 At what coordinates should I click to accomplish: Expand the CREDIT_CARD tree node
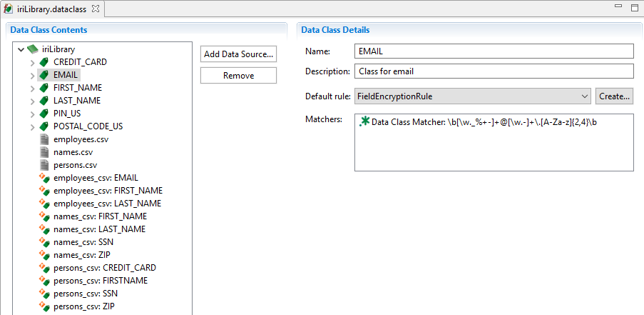(33, 63)
